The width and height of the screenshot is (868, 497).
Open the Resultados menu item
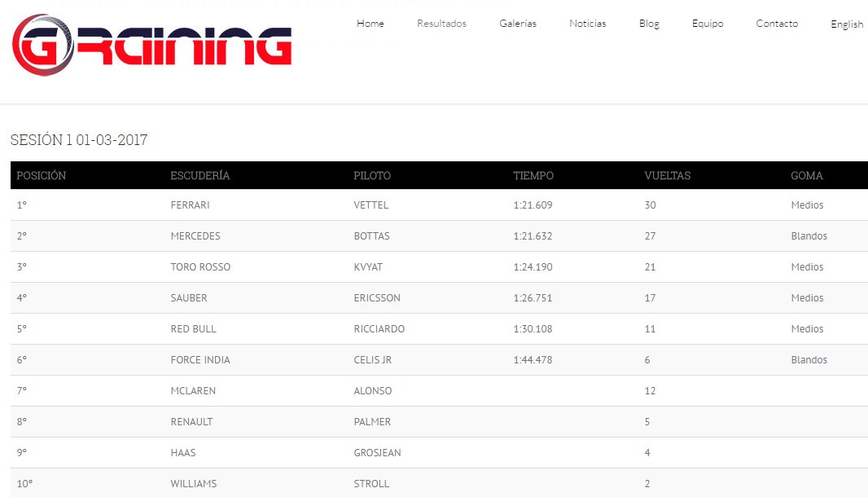coord(441,24)
